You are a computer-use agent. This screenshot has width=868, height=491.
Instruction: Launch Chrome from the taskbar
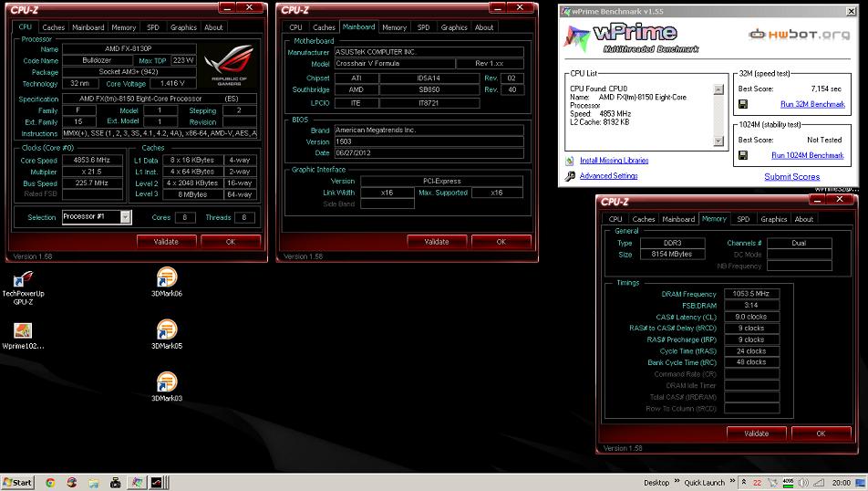pos(50,483)
